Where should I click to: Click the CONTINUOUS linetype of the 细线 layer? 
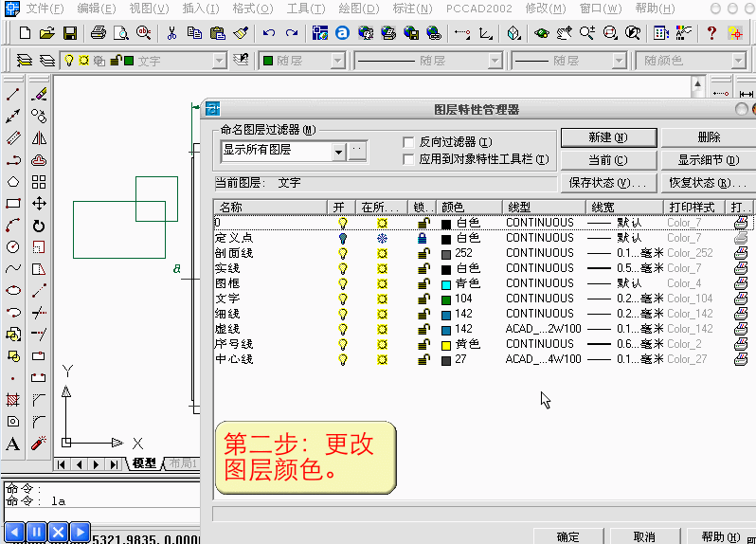tap(539, 314)
